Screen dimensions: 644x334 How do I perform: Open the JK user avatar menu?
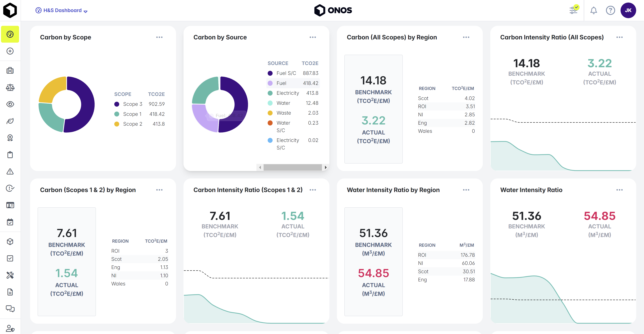tap(628, 10)
